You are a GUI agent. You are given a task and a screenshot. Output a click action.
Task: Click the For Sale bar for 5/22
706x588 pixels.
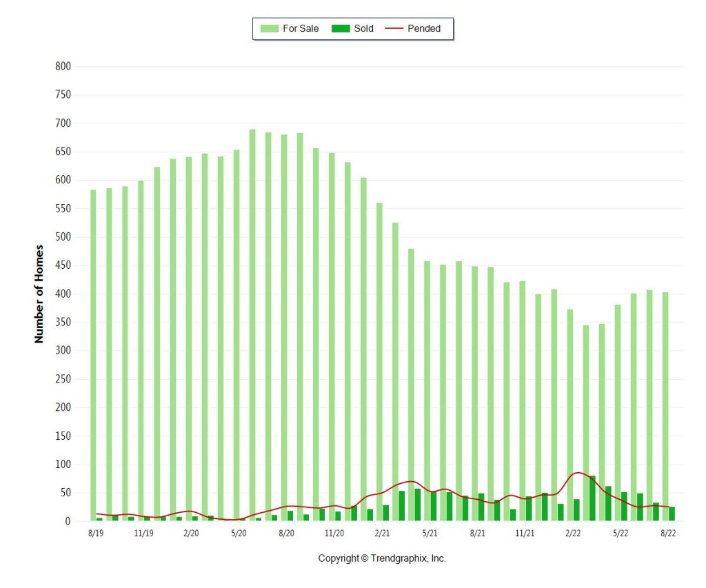pyautogui.click(x=618, y=413)
